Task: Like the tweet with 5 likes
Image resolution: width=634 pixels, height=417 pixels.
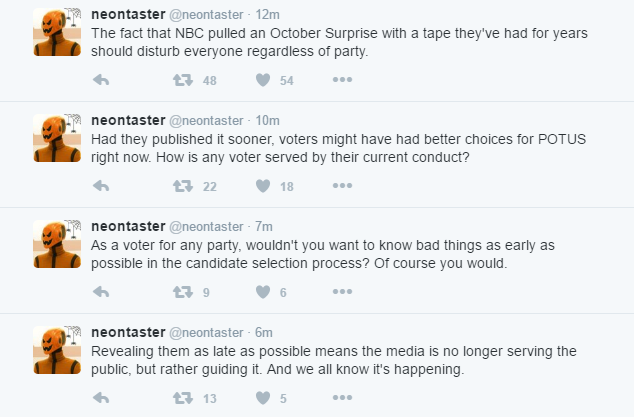Action: tap(263, 398)
